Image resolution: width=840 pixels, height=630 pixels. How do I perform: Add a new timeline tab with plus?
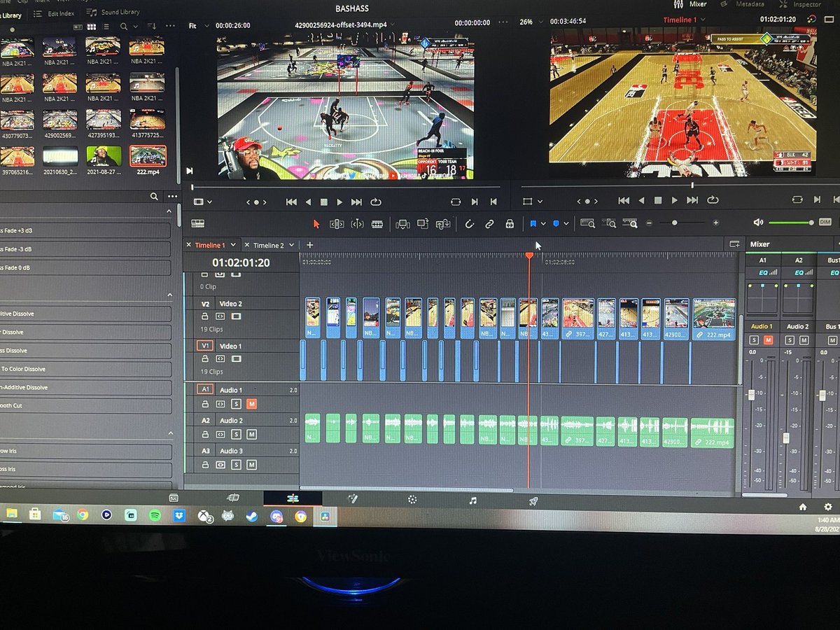[x=309, y=245]
